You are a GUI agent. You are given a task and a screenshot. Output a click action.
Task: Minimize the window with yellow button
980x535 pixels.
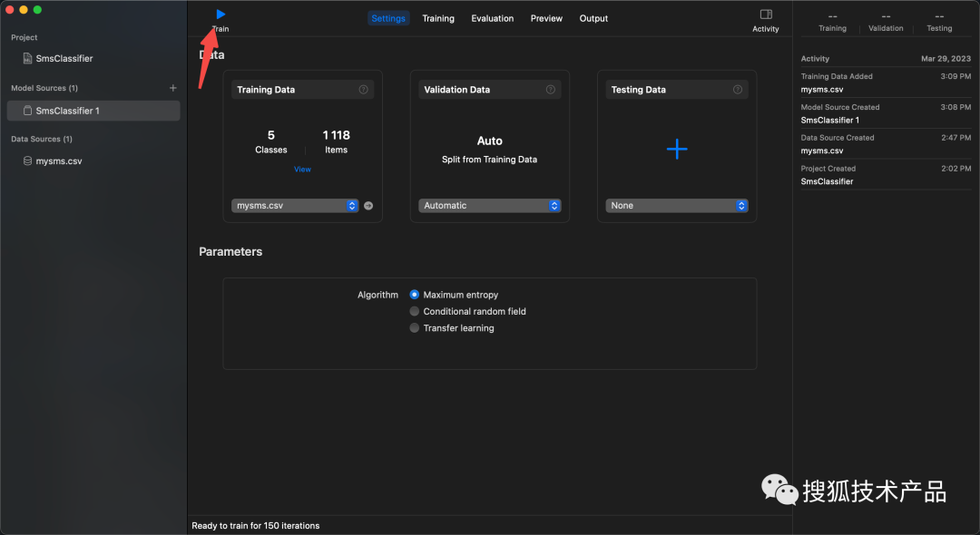[x=23, y=9]
